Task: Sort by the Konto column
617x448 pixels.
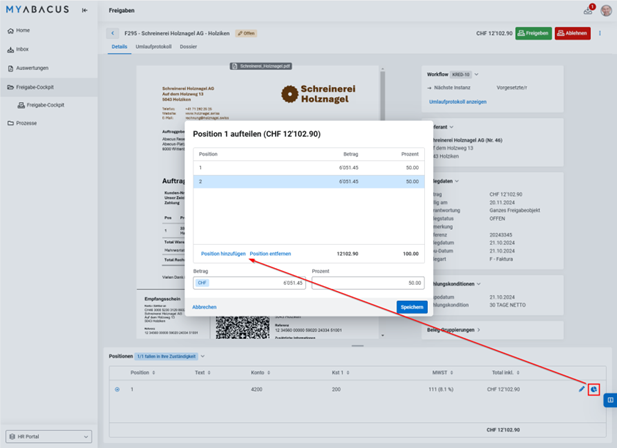Action: point(260,372)
